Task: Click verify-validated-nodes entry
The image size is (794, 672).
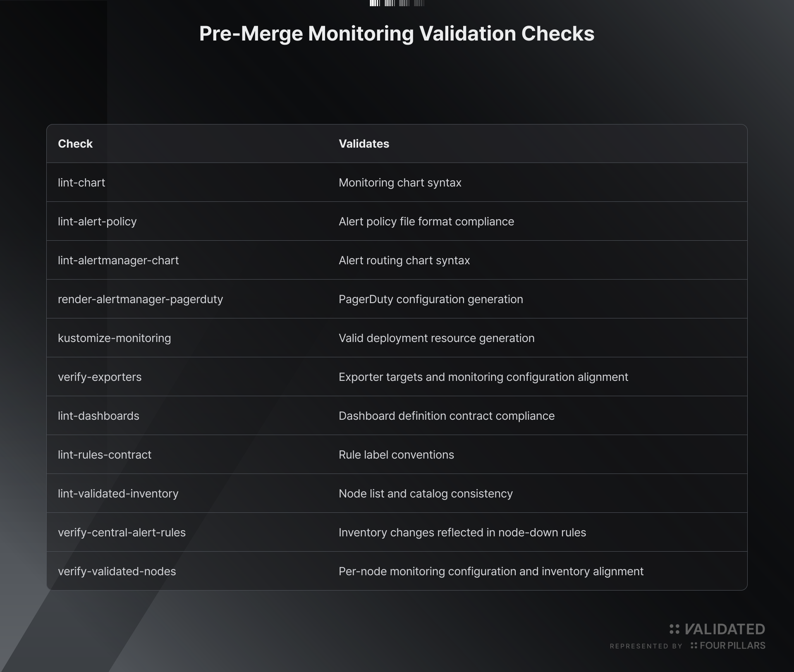Action: pos(117,571)
